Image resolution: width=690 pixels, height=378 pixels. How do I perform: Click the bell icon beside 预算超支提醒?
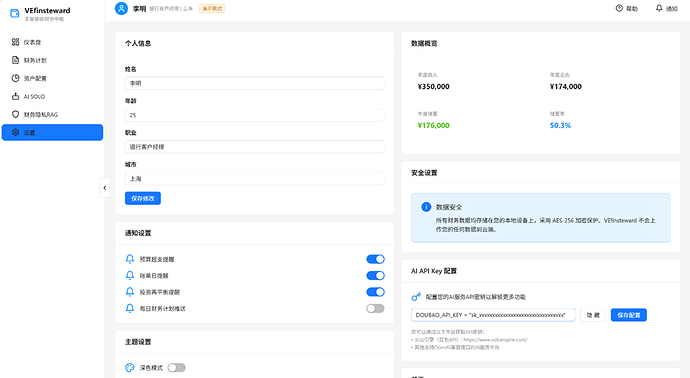click(130, 259)
